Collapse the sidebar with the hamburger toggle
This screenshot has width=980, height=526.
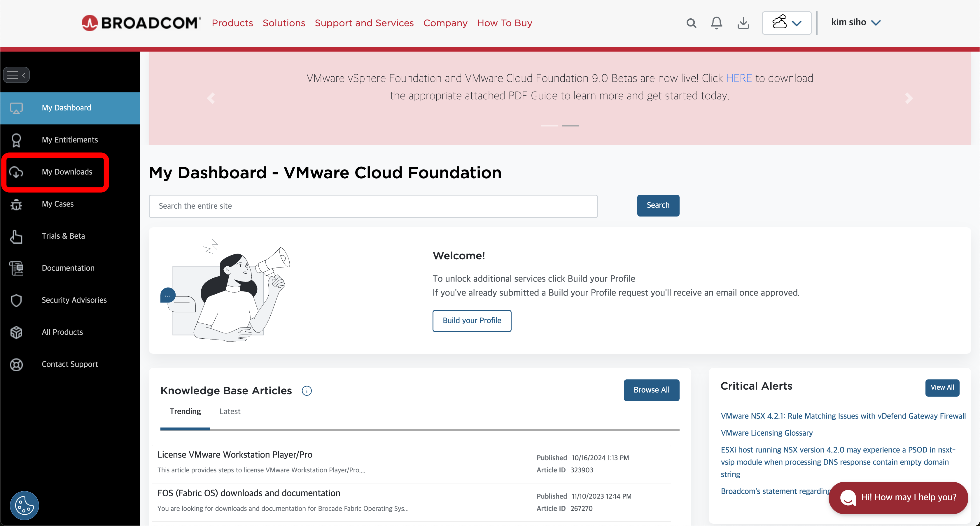[x=16, y=75]
